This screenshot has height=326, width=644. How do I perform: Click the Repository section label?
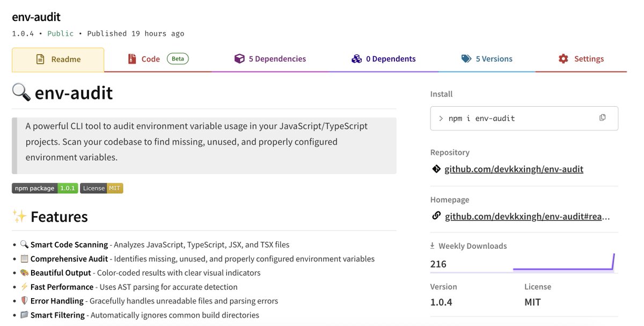(x=450, y=152)
